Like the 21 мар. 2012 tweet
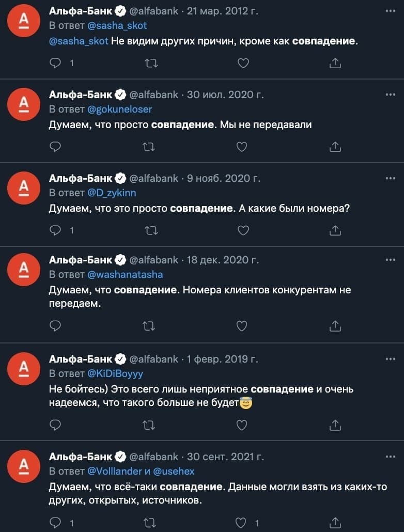The height and width of the screenshot is (532, 404). coord(243,63)
